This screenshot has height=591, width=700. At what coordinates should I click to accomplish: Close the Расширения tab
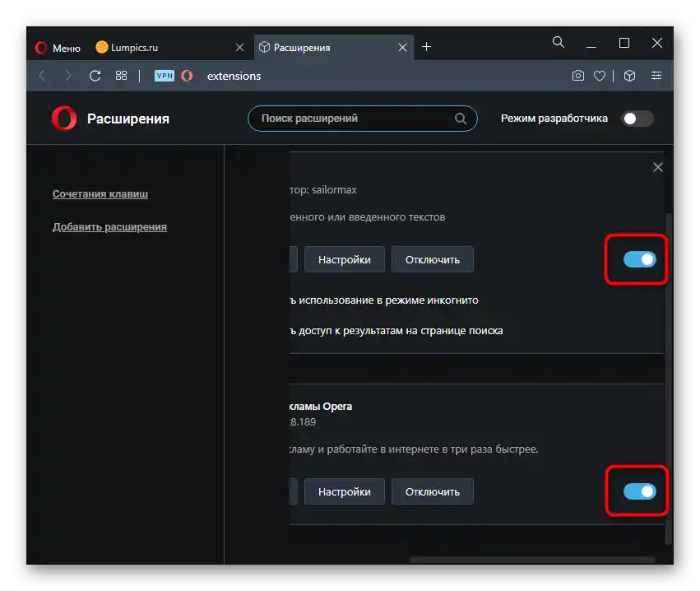402,48
